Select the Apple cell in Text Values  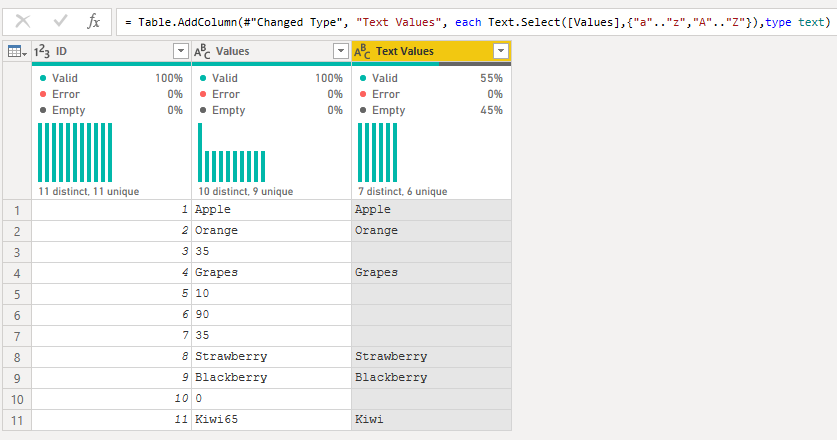431,210
